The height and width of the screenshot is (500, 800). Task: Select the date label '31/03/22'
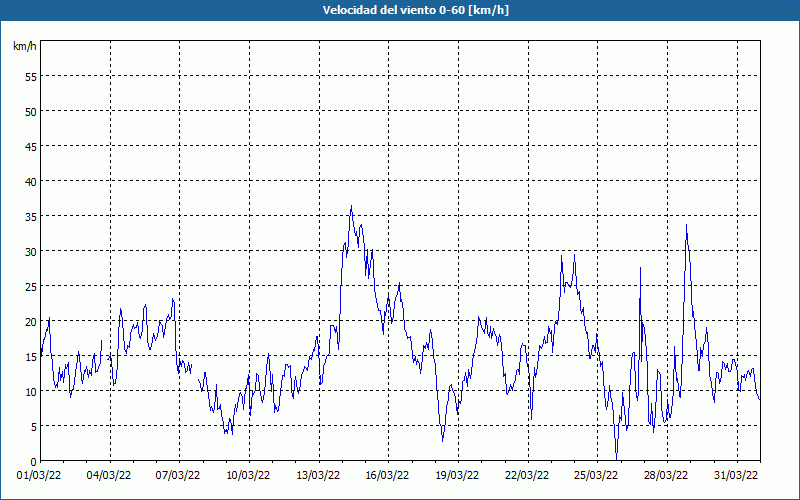pos(736,476)
